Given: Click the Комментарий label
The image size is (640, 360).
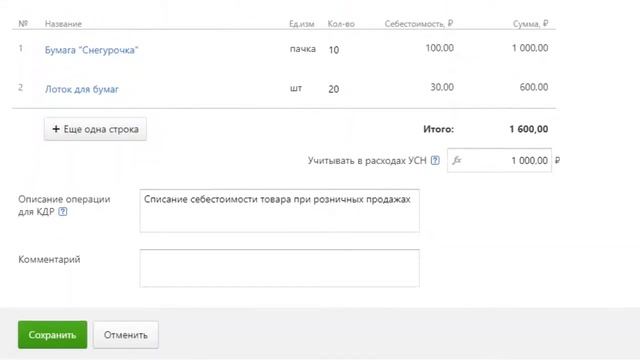Looking at the screenshot, I should (x=49, y=259).
